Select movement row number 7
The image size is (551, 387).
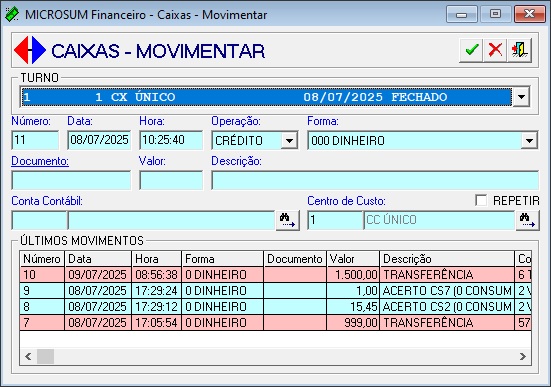click(276, 322)
